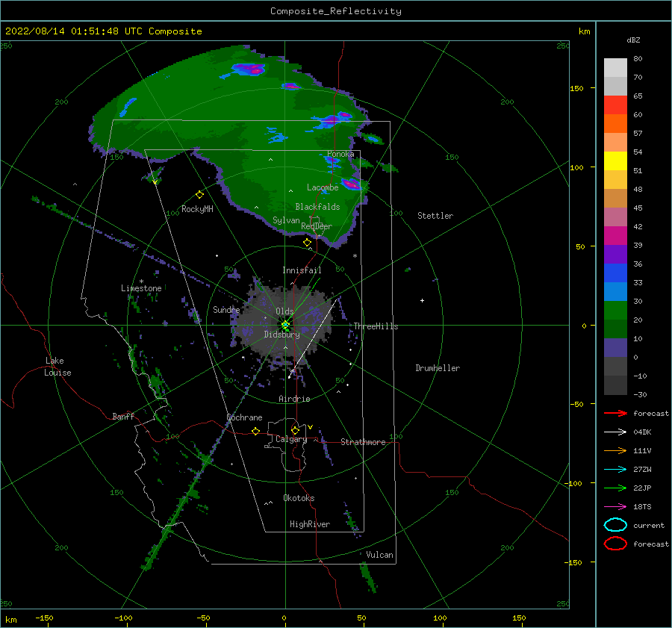Select the Banff map label
Screen dimensions: 672x628
coord(123,416)
